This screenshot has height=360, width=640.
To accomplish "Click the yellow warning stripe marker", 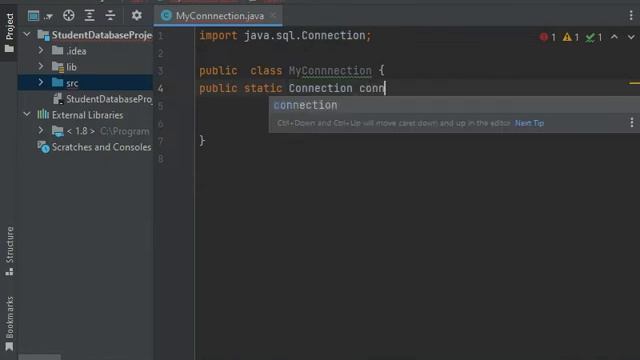I will coord(634,83).
